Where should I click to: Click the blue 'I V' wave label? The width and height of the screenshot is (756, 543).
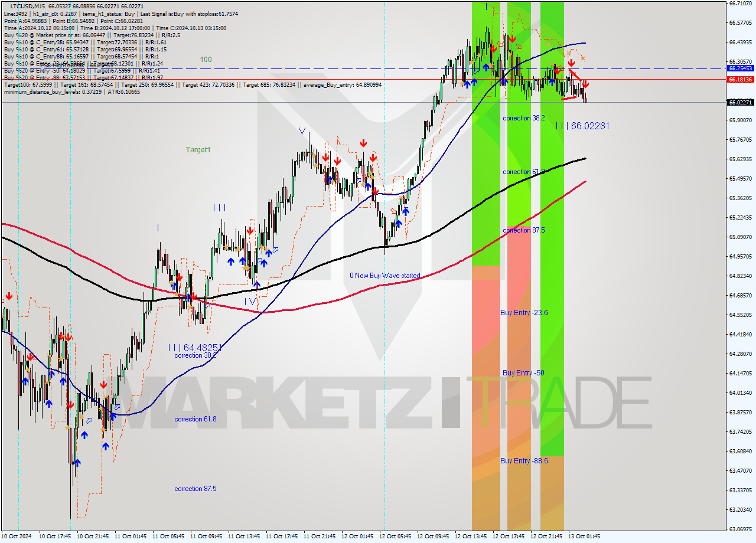coord(252,301)
